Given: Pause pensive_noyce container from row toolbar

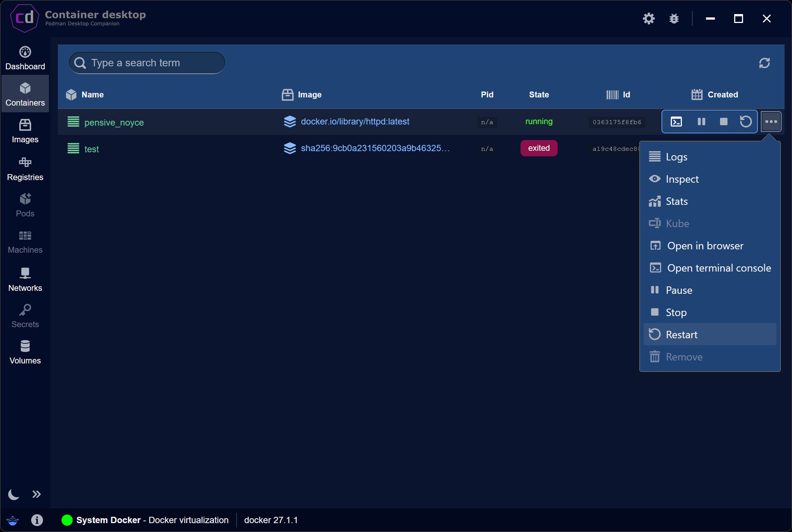Looking at the screenshot, I should [x=701, y=122].
